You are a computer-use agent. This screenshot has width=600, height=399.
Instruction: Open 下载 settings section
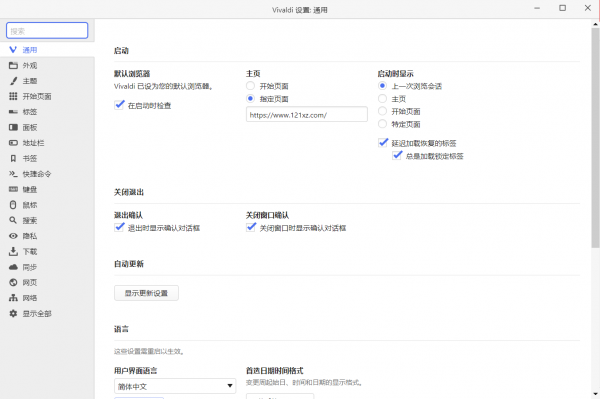47,251
